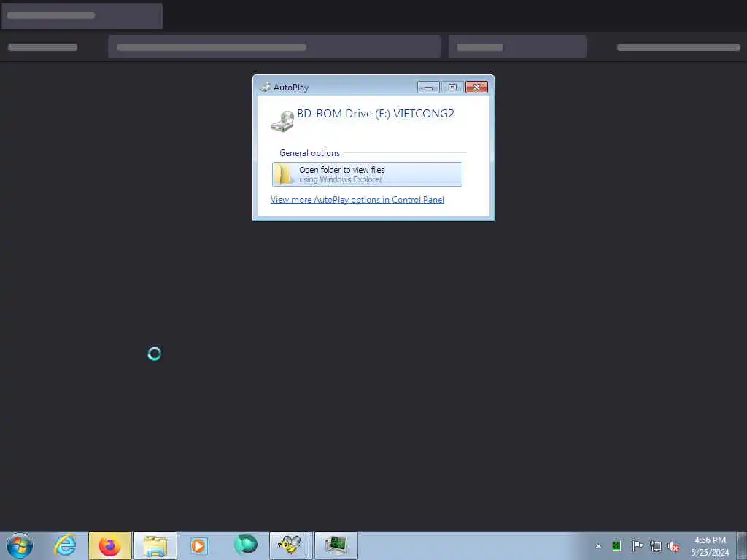Viewport: 747px width, 560px height.
Task: Open the clock showing 4:56 PM
Action: [x=710, y=546]
